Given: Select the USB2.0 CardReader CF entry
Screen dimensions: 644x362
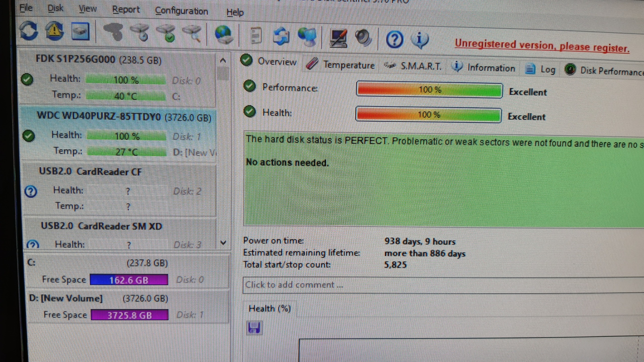Looking at the screenshot, I should click(91, 172).
